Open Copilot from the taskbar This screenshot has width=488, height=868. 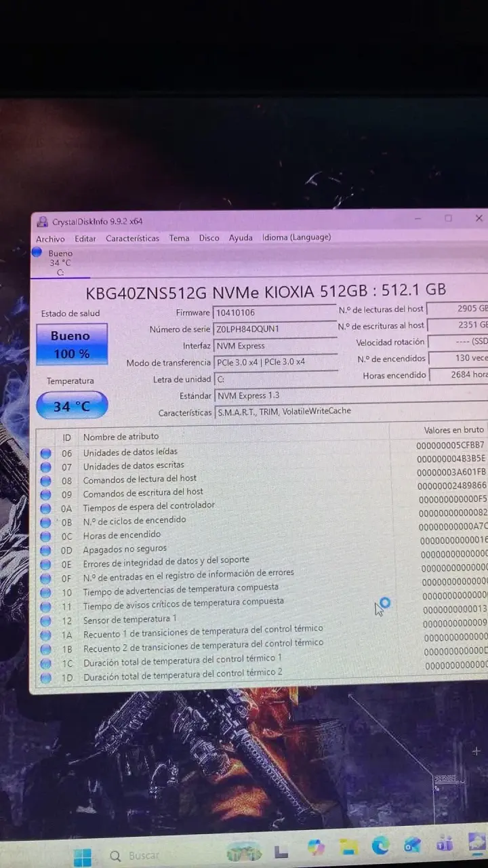point(316,848)
